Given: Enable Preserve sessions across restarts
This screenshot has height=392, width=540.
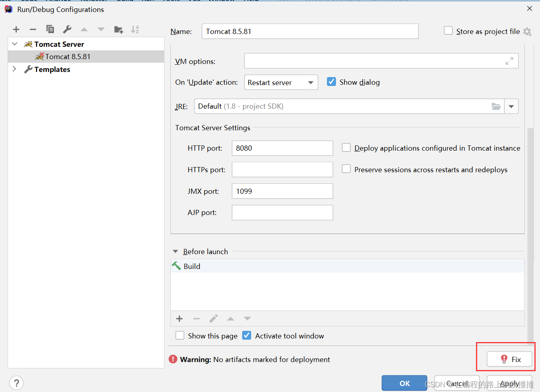Looking at the screenshot, I should click(x=346, y=169).
